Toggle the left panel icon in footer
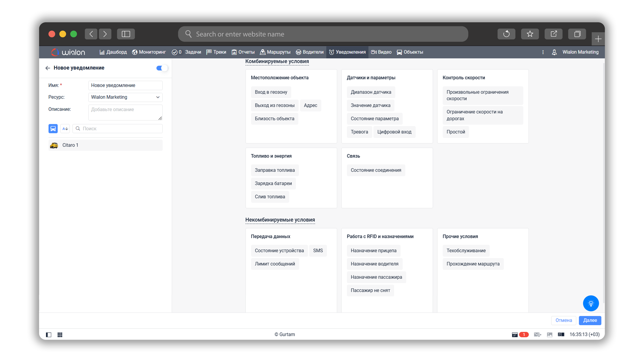644x362 pixels. pyautogui.click(x=49, y=335)
